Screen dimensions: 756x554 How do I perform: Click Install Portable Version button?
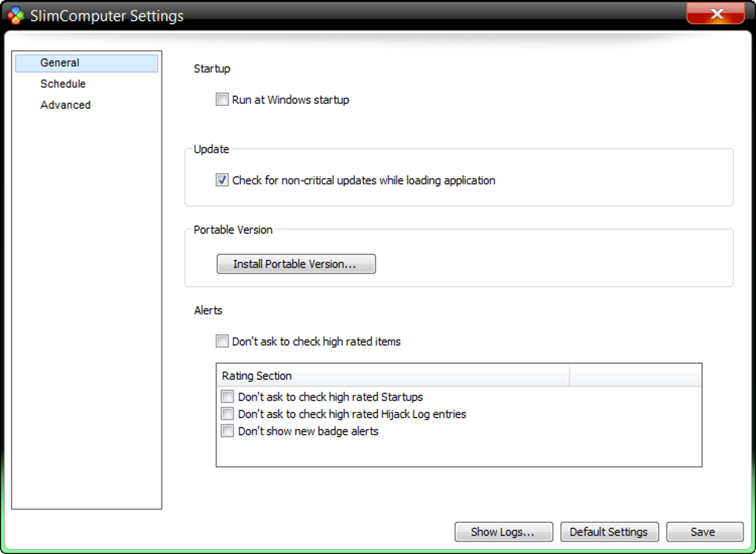pyautogui.click(x=296, y=264)
